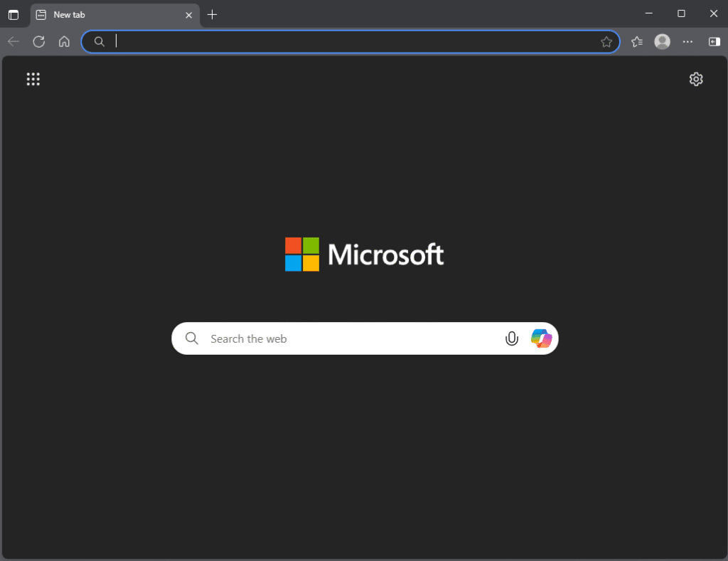Open the tab actions menu icon
The image size is (728, 561).
[14, 14]
